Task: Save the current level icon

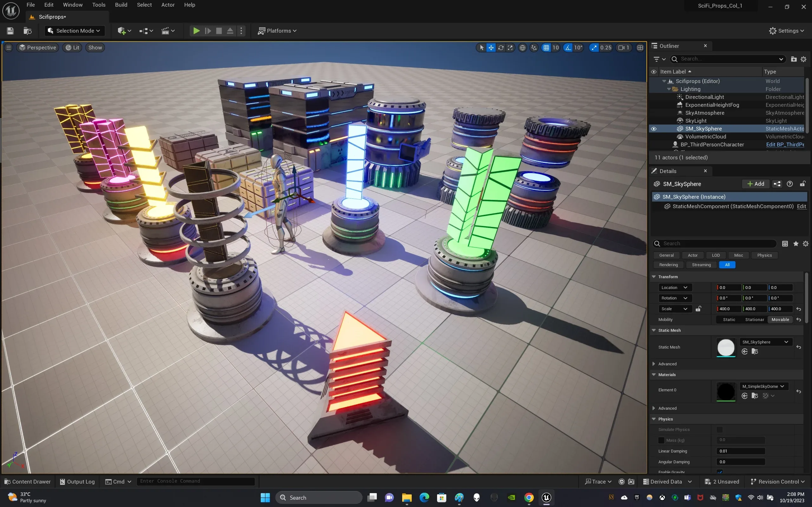Action: (x=10, y=31)
